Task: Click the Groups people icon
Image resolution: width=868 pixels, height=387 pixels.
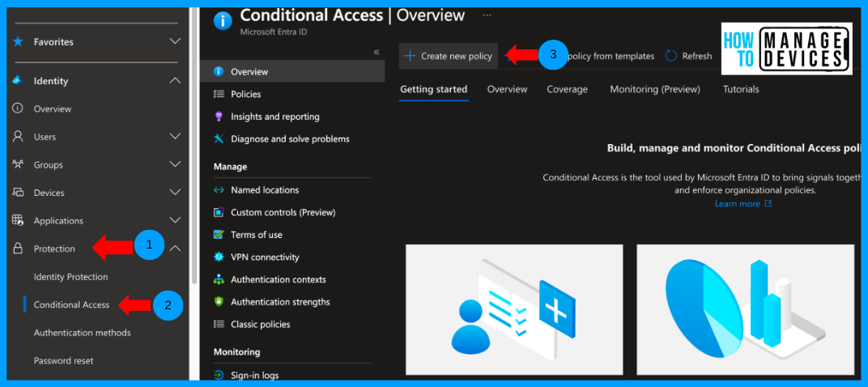Action: pos(18,164)
